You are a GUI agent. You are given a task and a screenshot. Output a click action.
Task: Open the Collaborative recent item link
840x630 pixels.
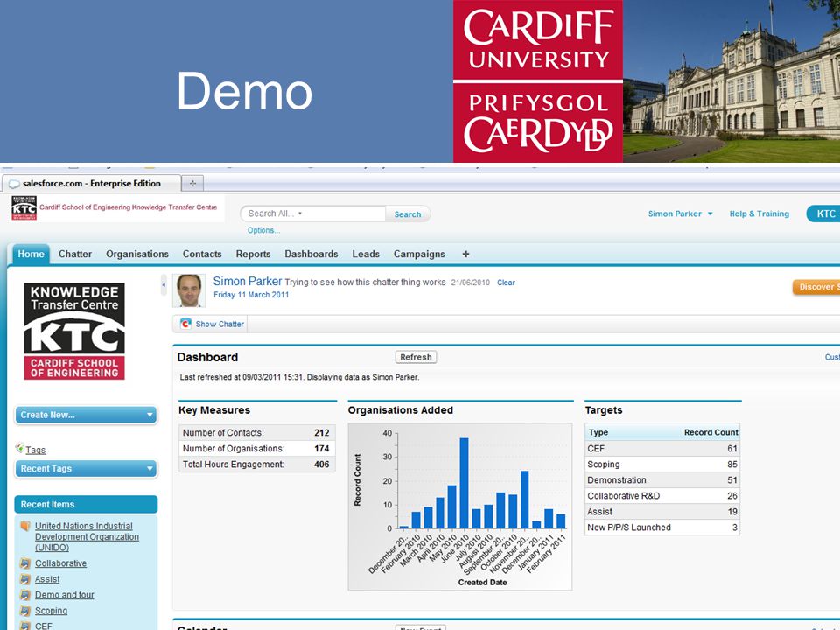pyautogui.click(x=60, y=563)
